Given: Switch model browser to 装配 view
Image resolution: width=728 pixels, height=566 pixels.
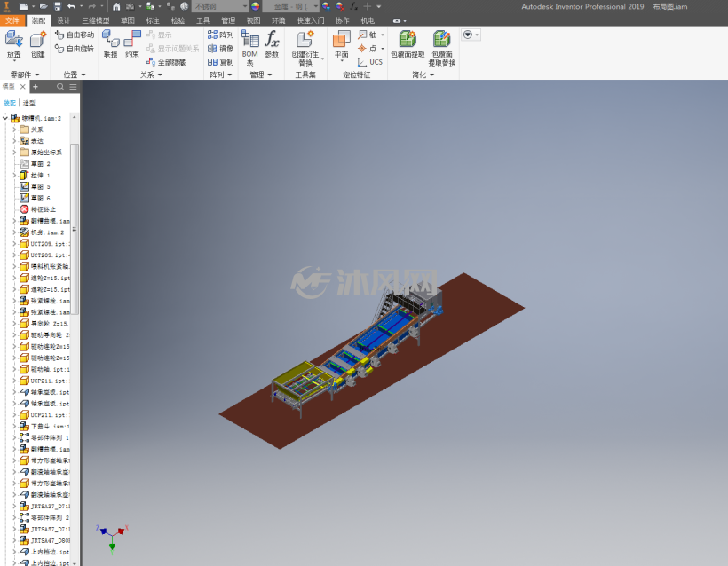Looking at the screenshot, I should point(9,103).
